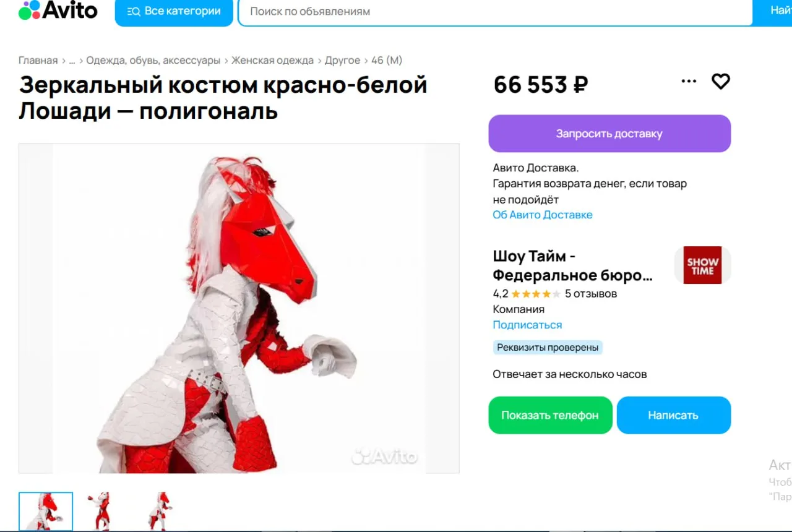Screen dimensions: 792x532
Task: Go to Главная breadcrumb
Action: (38, 60)
